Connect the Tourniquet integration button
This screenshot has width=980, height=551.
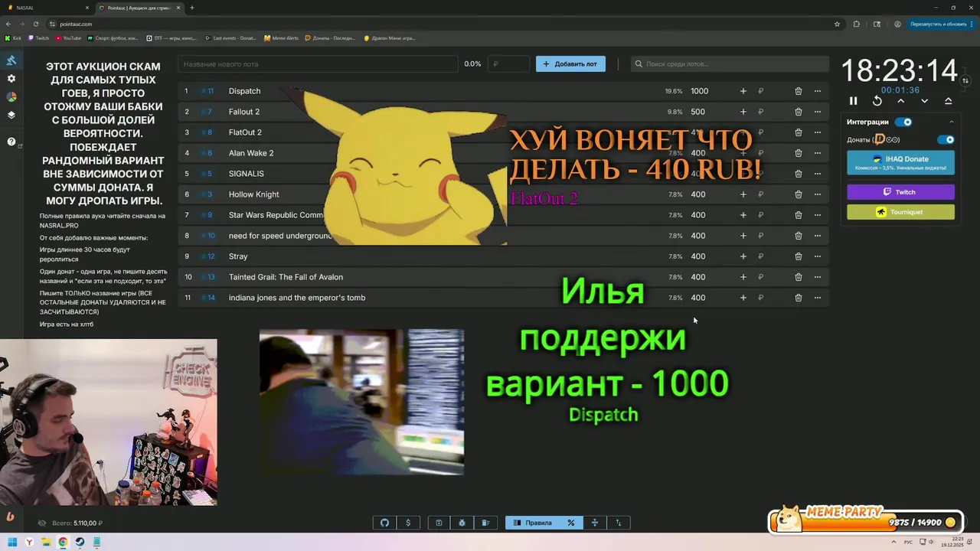[x=900, y=212]
